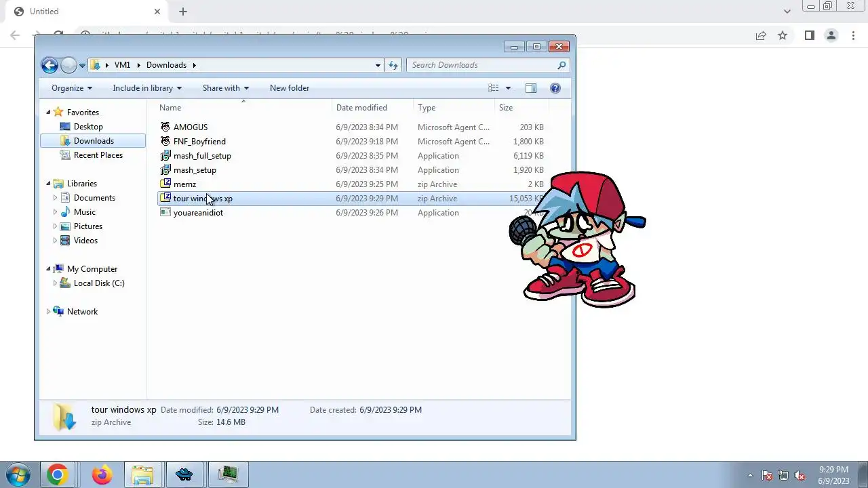Image resolution: width=868 pixels, height=488 pixels.
Task: Open Chrome from the taskbar
Action: (x=57, y=474)
